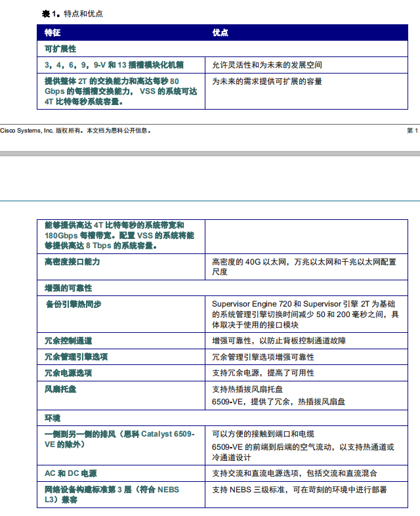Click the 允许灵活性和为未来的发展空间 cell
The width and height of the screenshot is (420, 516).
point(267,65)
